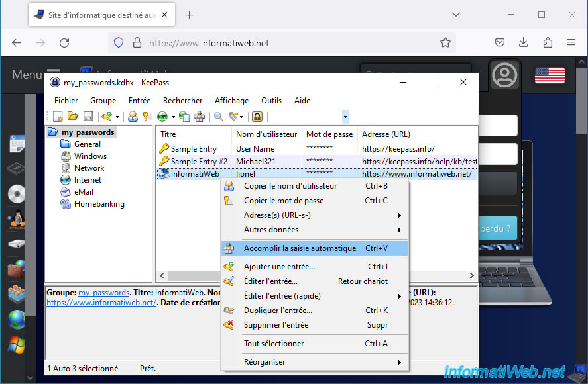The height and width of the screenshot is (384, 588).
Task: Expand the Autres données submenu
Action: (x=314, y=230)
